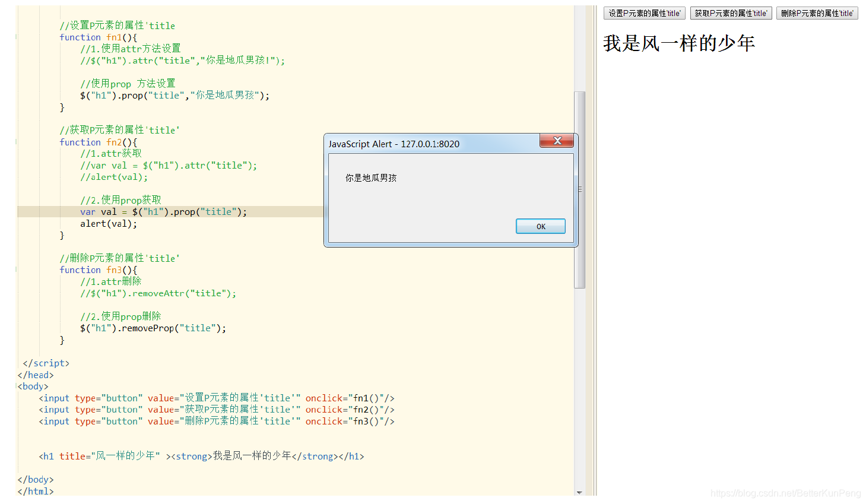Click the </head> closing tag
Viewport: 866px width, 504px height.
[36, 375]
